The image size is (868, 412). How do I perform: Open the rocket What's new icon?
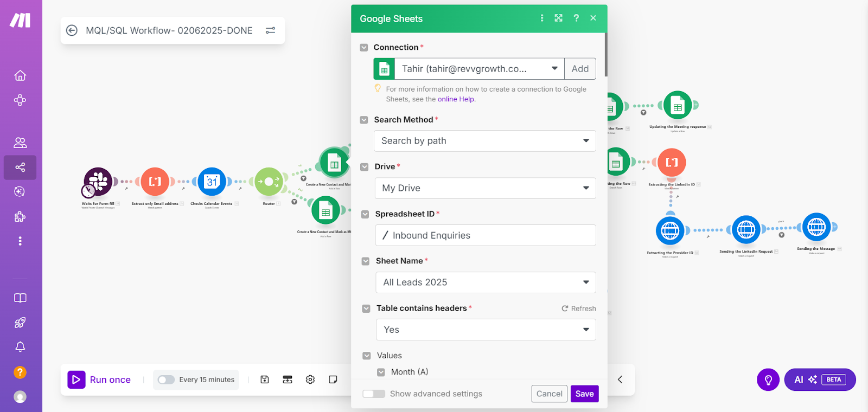[20, 323]
